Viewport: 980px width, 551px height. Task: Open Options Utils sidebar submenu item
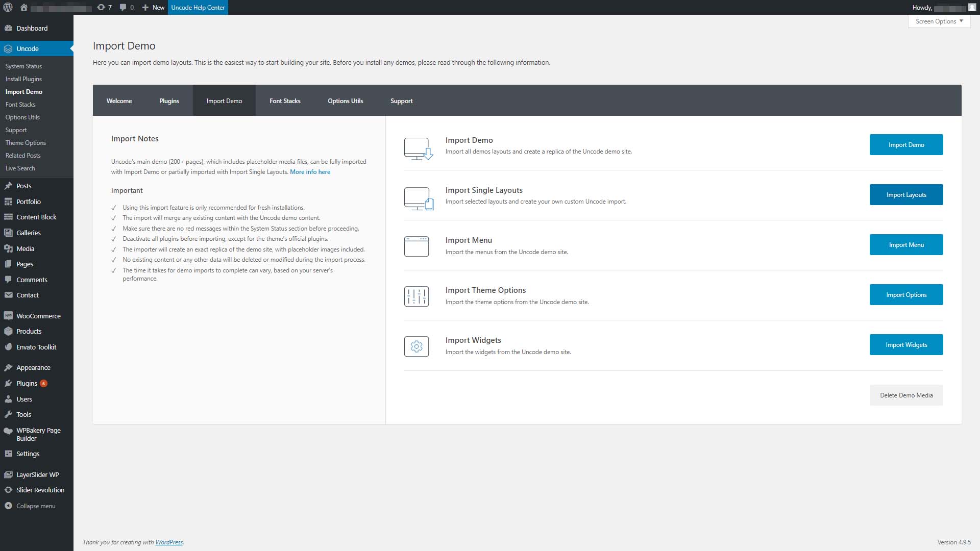22,117
